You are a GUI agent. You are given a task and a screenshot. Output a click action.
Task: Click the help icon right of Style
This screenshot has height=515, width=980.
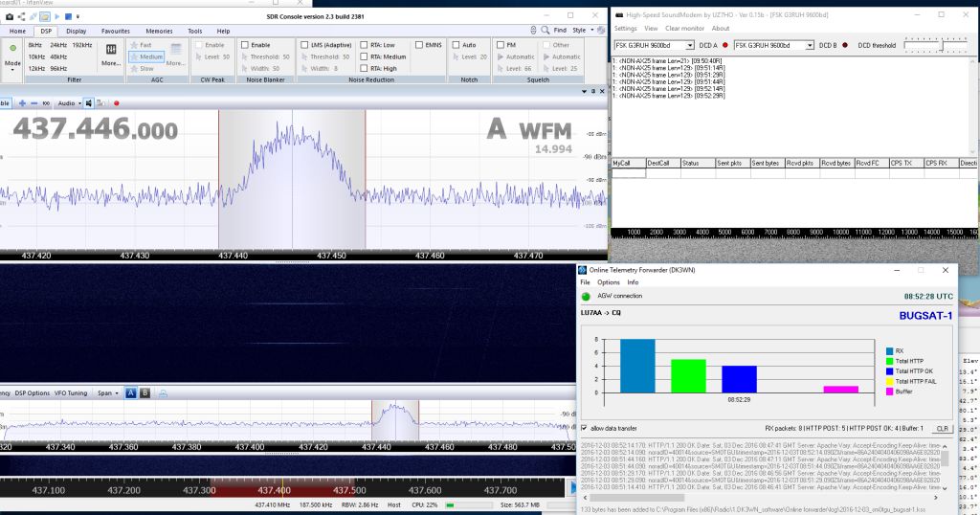601,30
